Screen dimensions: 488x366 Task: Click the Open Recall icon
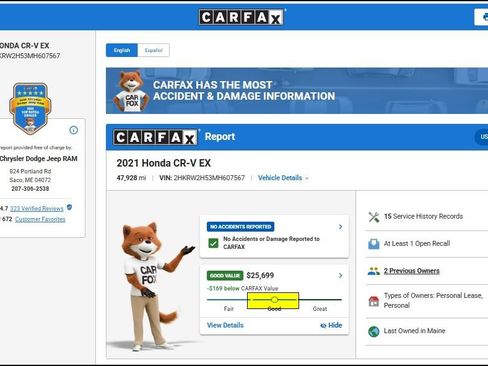tap(374, 244)
